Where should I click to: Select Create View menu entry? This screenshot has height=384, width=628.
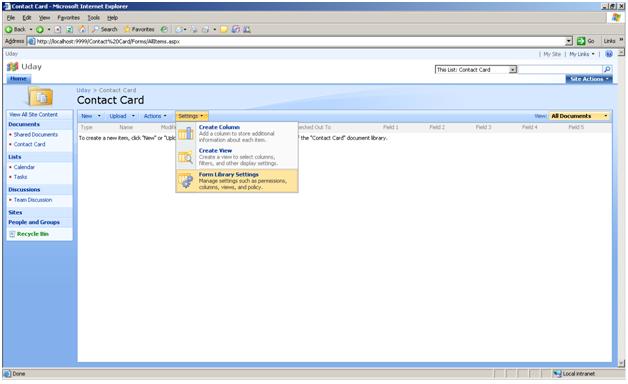point(237,157)
